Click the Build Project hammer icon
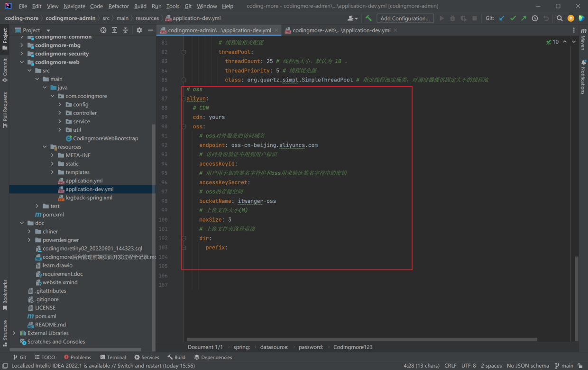 point(368,18)
